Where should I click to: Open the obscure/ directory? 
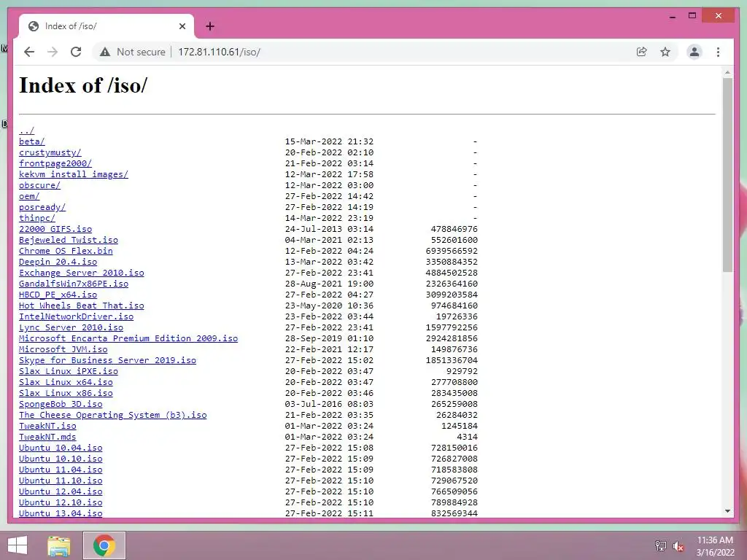click(x=39, y=185)
